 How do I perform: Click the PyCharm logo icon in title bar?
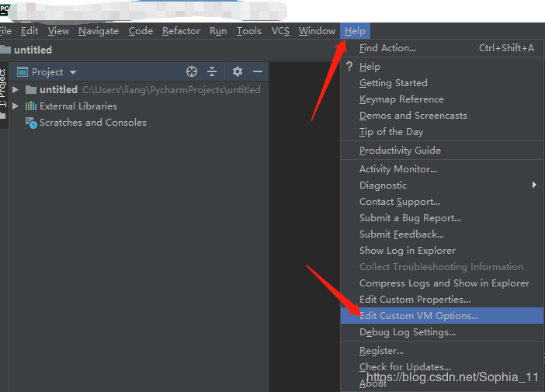pyautogui.click(x=4, y=11)
